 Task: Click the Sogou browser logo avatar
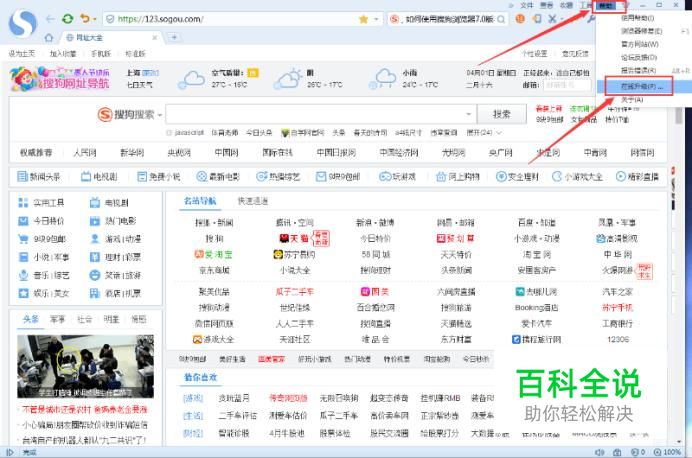coord(23,23)
